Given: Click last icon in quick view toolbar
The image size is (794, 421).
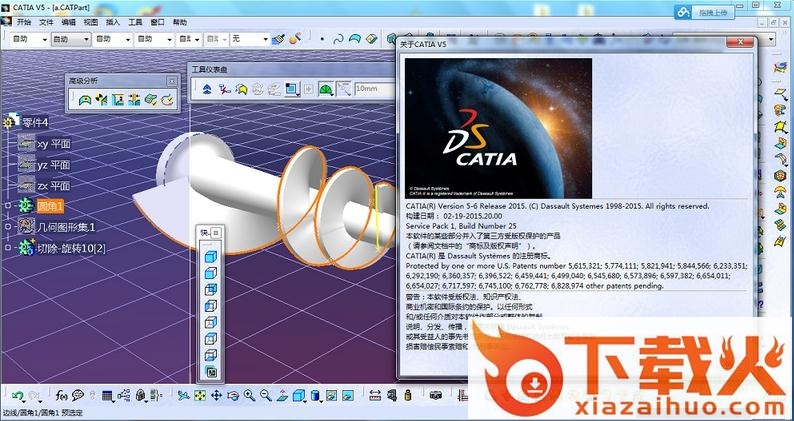Looking at the screenshot, I should tap(211, 372).
